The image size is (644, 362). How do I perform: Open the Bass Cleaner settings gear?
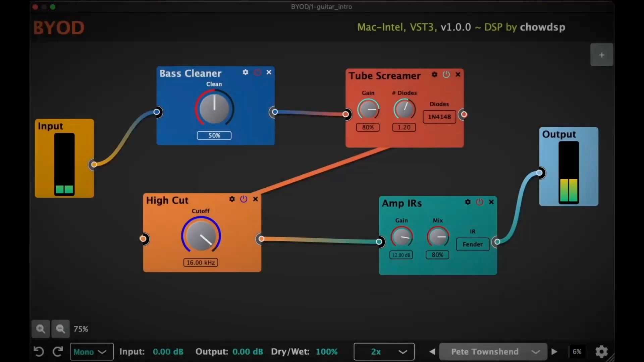245,72
